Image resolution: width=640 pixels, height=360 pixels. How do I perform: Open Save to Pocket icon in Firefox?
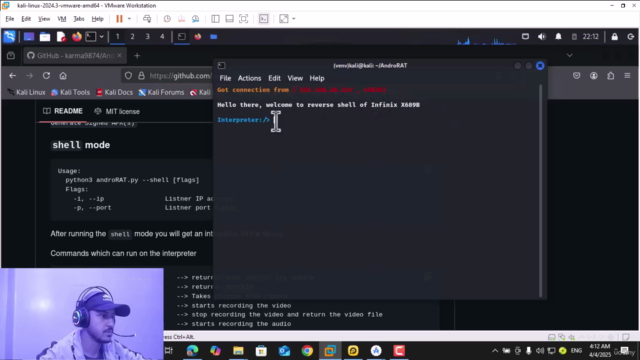pos(576,76)
